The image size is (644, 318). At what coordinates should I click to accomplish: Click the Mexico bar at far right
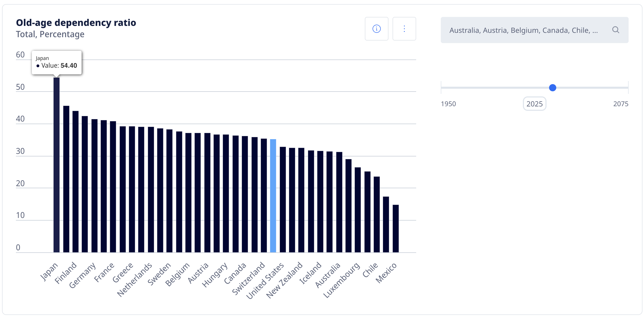tap(395, 228)
